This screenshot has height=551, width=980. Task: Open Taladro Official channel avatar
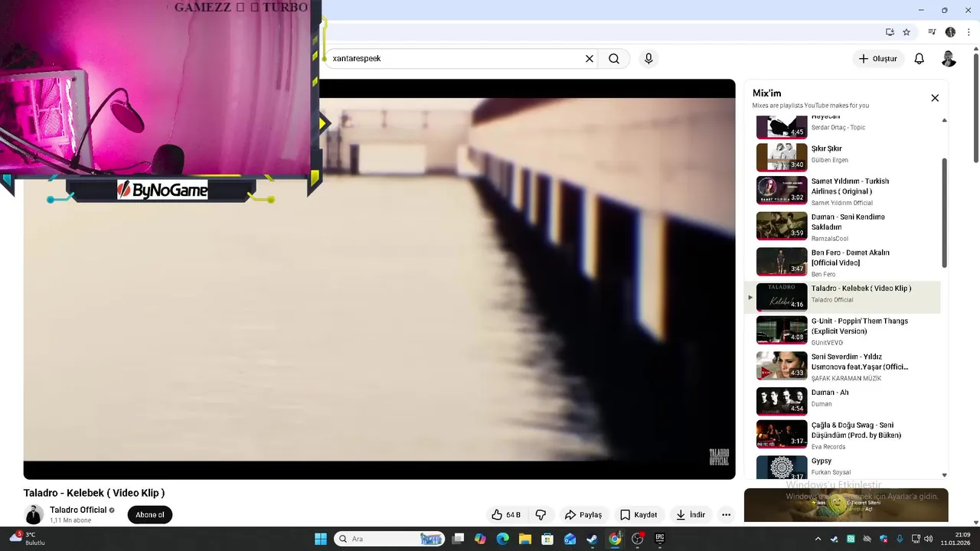[34, 515]
